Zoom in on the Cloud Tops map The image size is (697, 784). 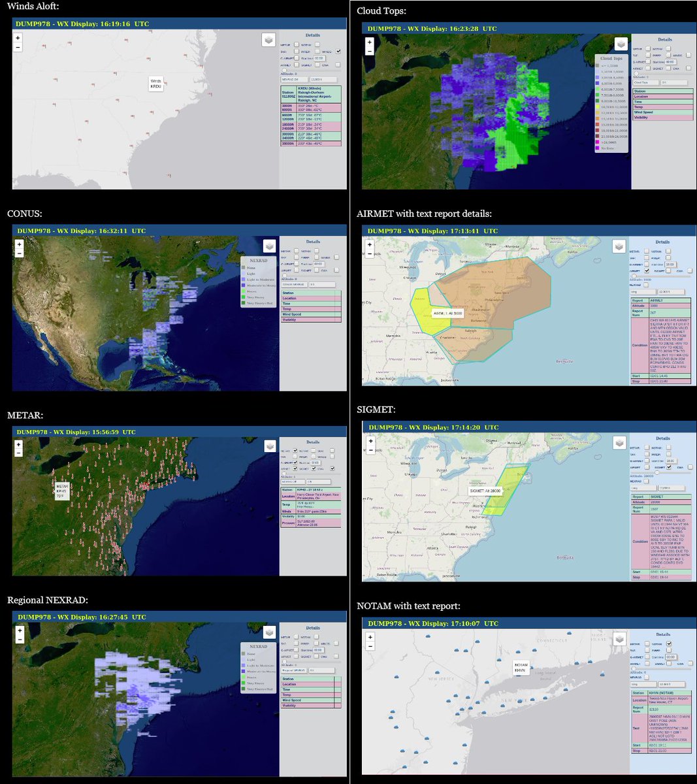pyautogui.click(x=369, y=41)
